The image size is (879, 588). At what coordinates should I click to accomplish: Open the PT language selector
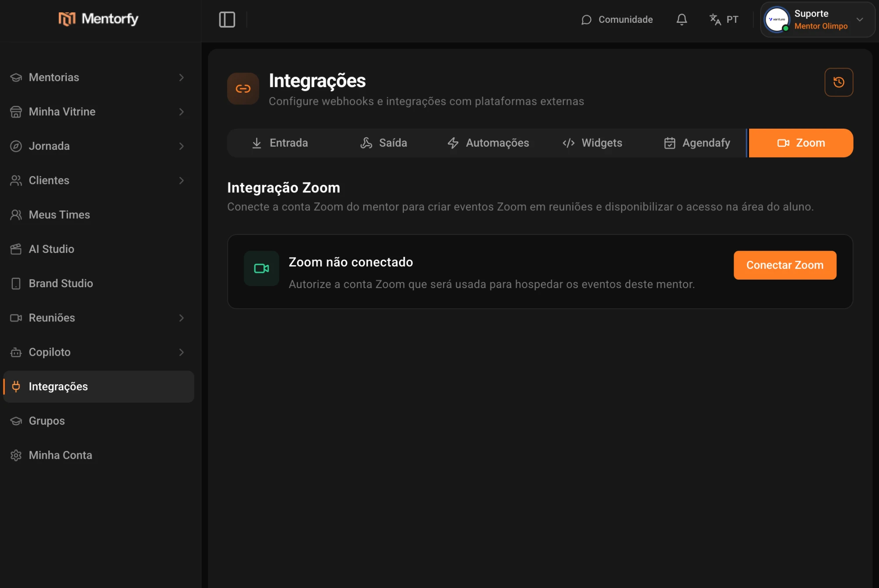tap(724, 19)
